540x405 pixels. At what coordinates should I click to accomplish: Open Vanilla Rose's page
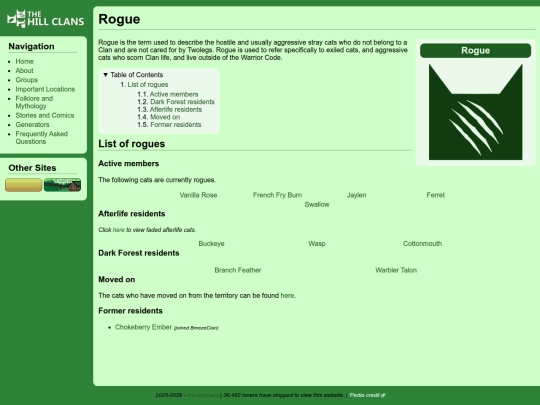coord(198,195)
